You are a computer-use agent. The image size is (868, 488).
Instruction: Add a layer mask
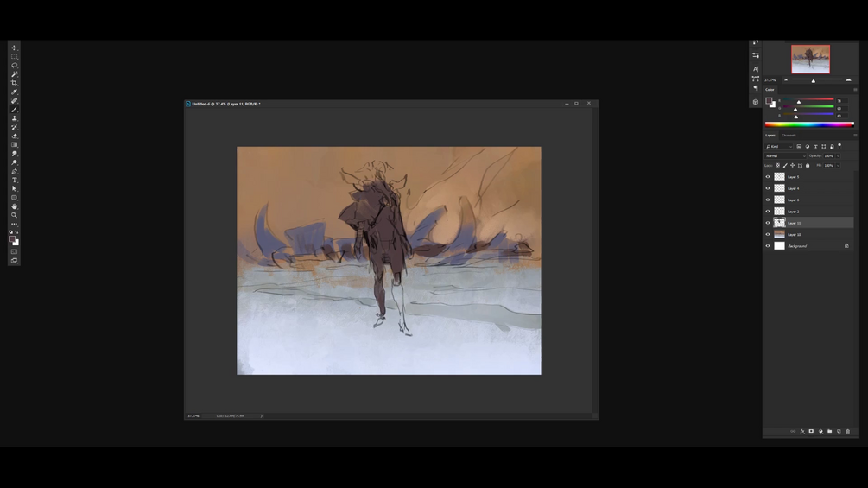812,432
